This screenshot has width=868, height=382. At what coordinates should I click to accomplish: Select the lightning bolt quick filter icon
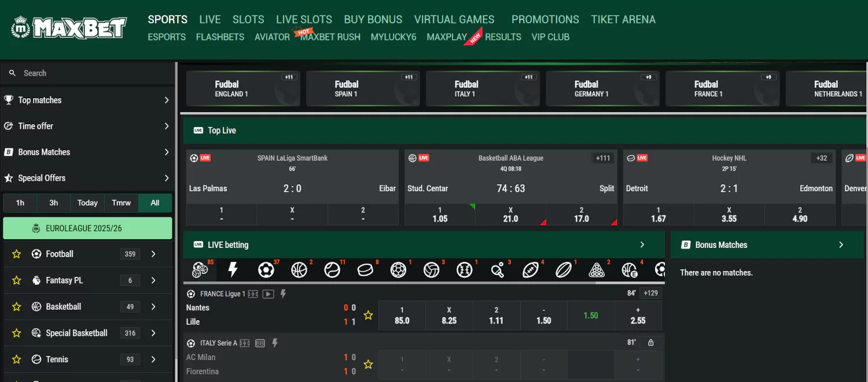coord(233,270)
